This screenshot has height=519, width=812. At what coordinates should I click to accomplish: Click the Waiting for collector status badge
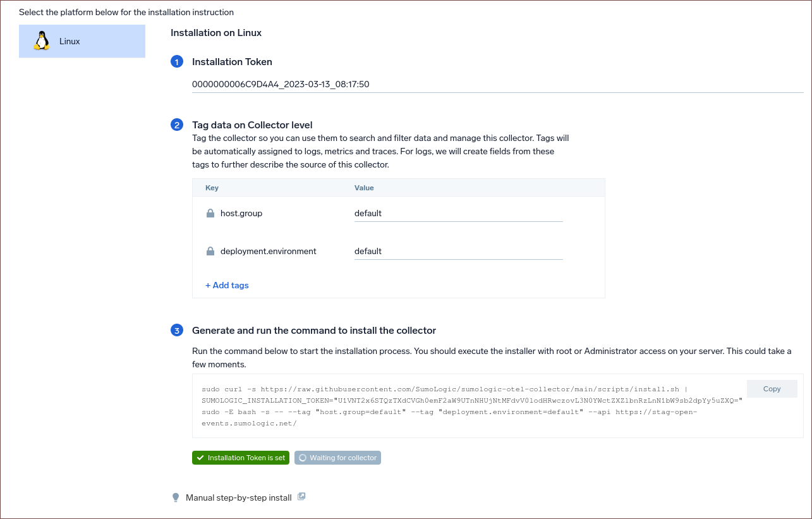(x=337, y=458)
